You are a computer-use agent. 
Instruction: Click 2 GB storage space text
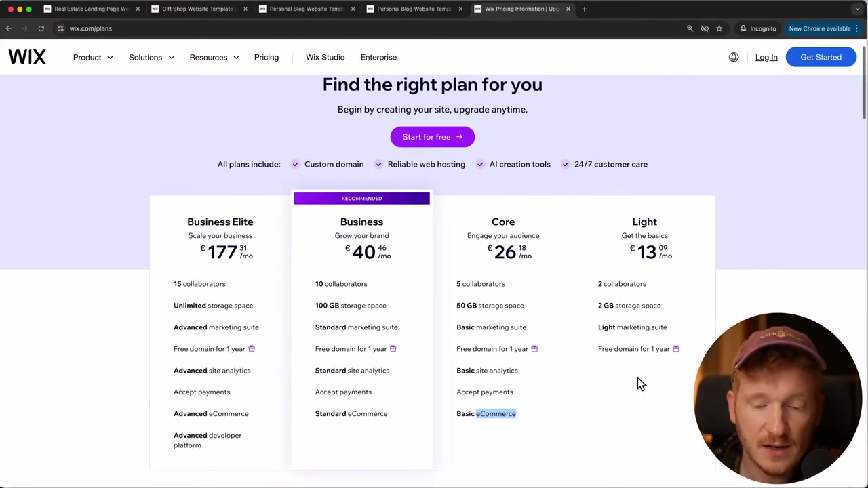[x=629, y=306]
